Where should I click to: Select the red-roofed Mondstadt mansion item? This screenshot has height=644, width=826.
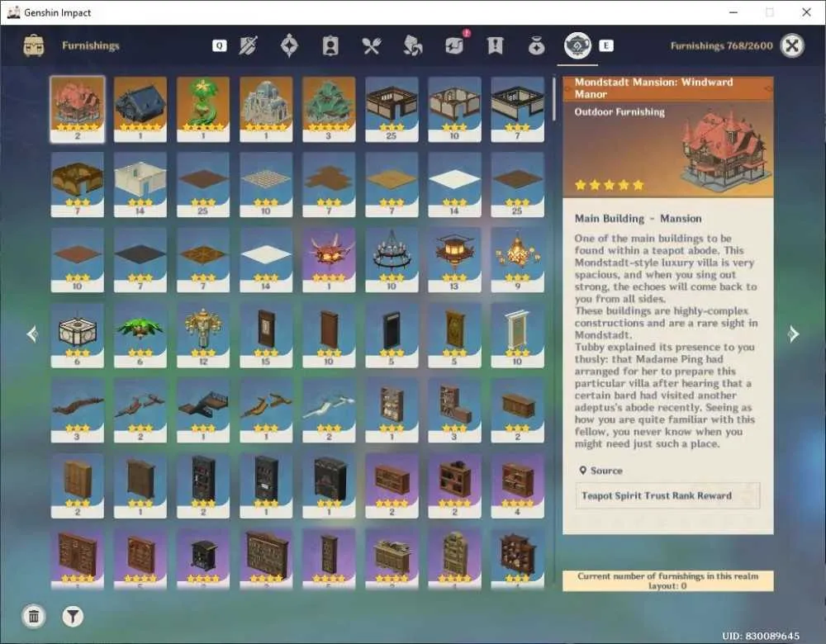coord(78,109)
